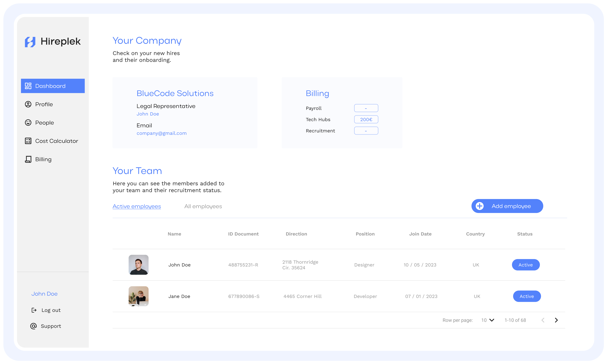Click John Doe user name in sidebar
Viewport: 607px width, 364px height.
(x=44, y=294)
